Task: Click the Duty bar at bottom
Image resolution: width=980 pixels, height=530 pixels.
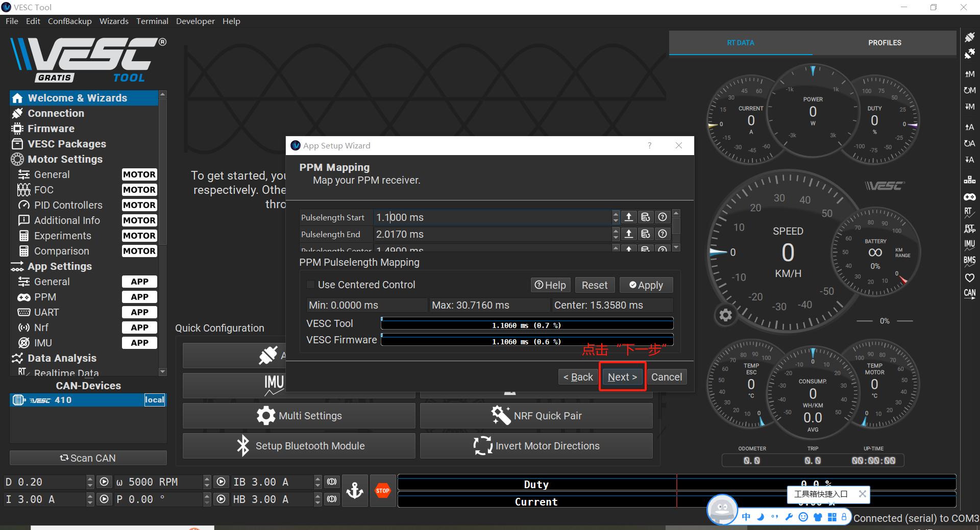Action: click(676, 484)
